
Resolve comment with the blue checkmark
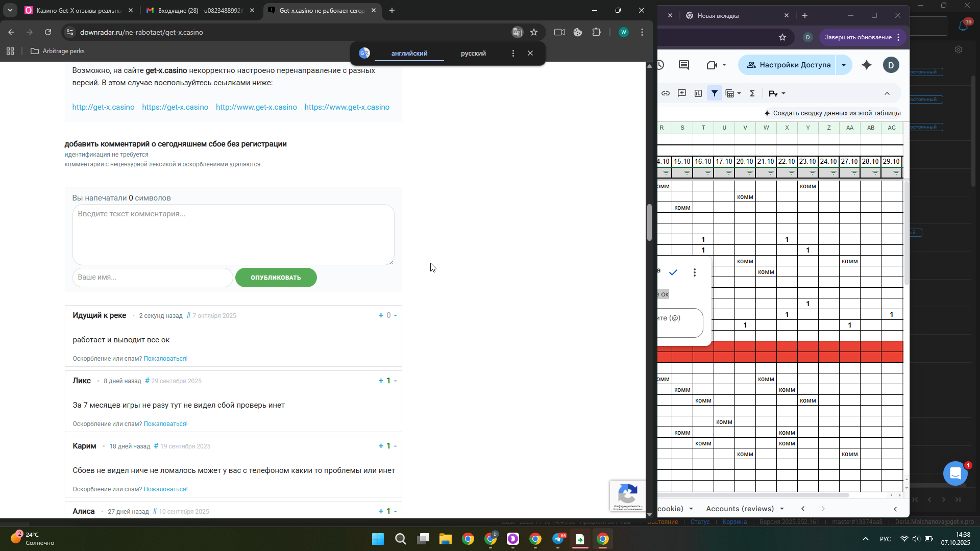pos(673,272)
